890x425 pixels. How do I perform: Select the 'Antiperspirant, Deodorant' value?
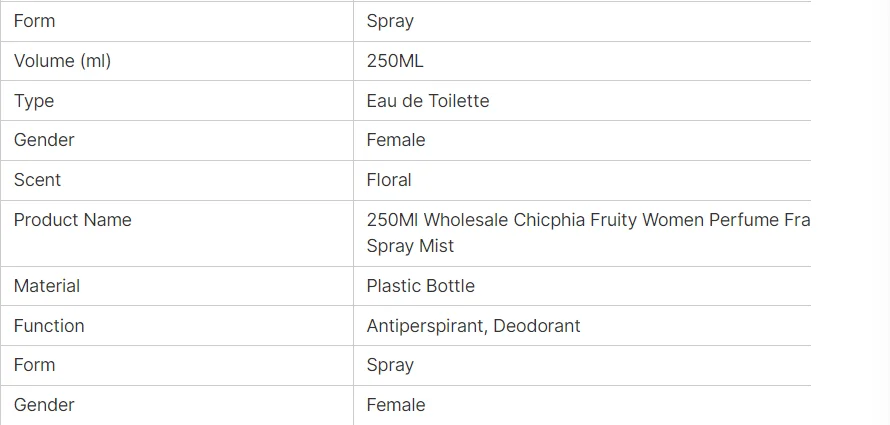(x=473, y=326)
